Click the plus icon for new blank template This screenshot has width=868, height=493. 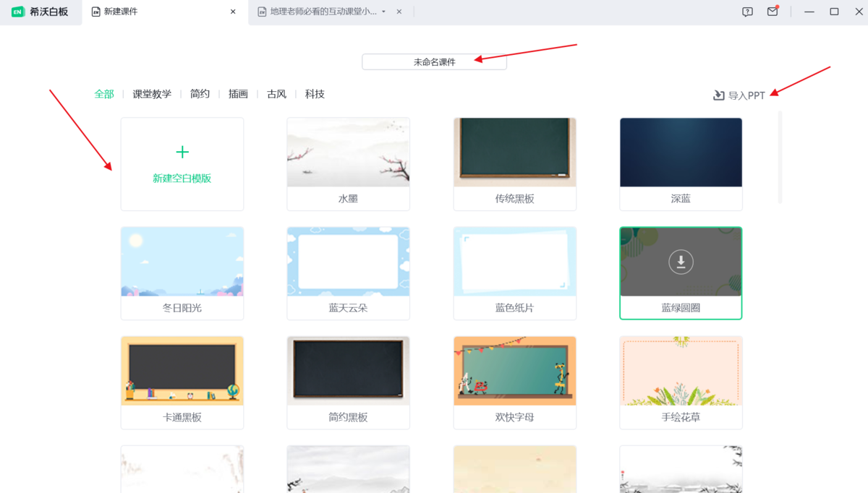click(x=182, y=152)
